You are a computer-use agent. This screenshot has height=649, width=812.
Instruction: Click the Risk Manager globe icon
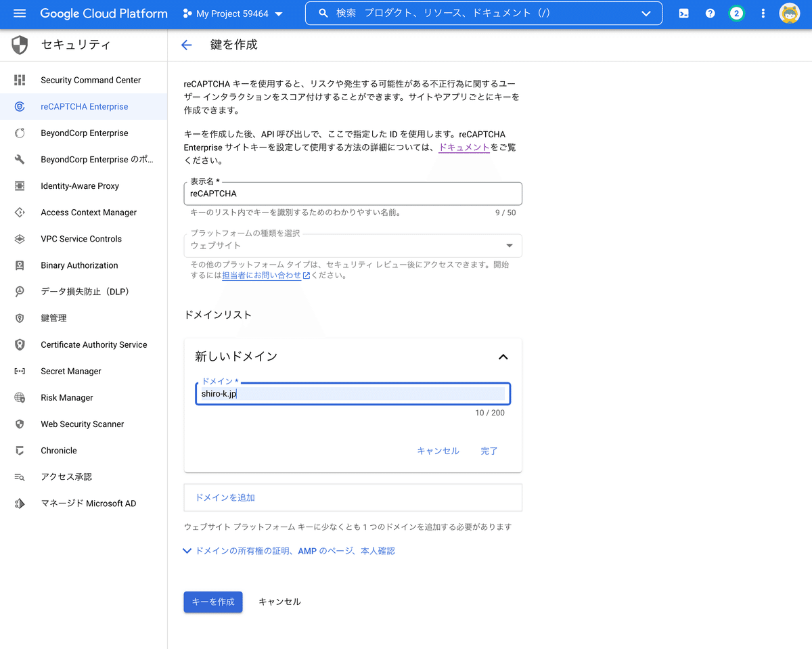point(20,398)
